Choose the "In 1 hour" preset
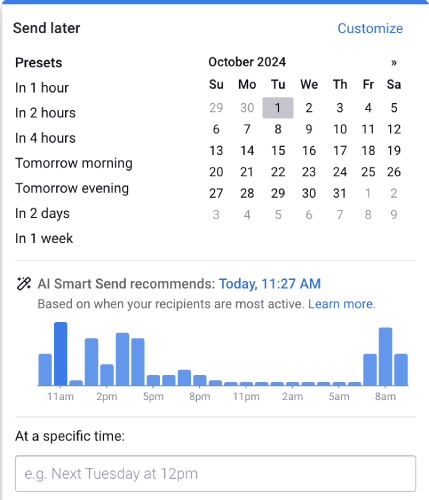Viewport: 429px width, 500px height. (x=42, y=88)
